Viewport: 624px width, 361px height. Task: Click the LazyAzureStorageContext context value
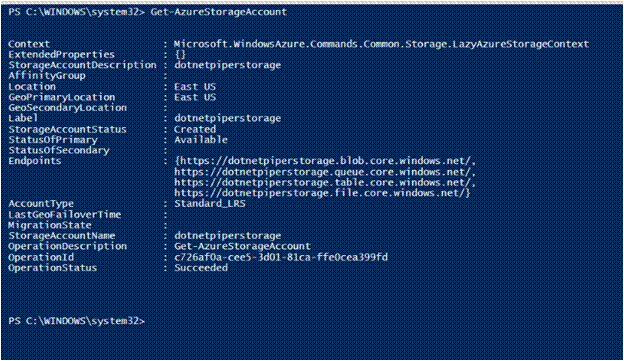[381, 44]
